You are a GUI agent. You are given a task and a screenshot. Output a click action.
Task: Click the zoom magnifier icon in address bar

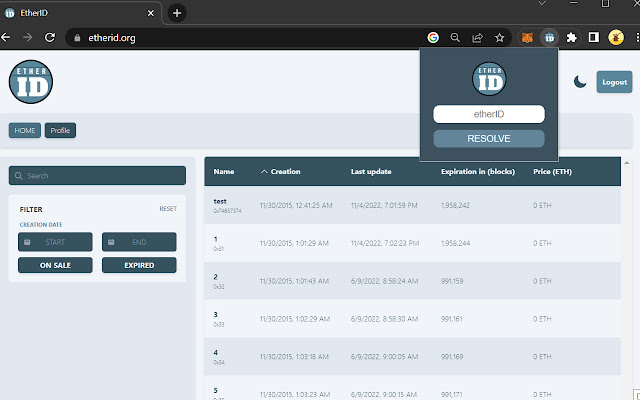click(455, 38)
